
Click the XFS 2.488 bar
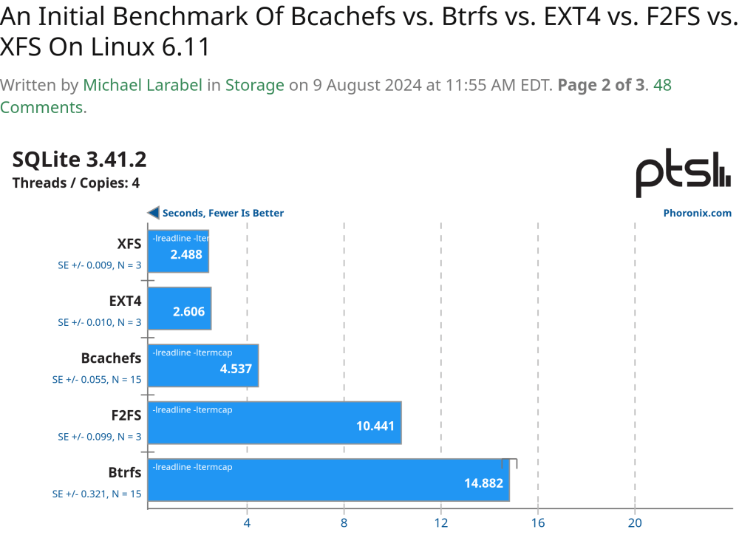[x=179, y=251]
